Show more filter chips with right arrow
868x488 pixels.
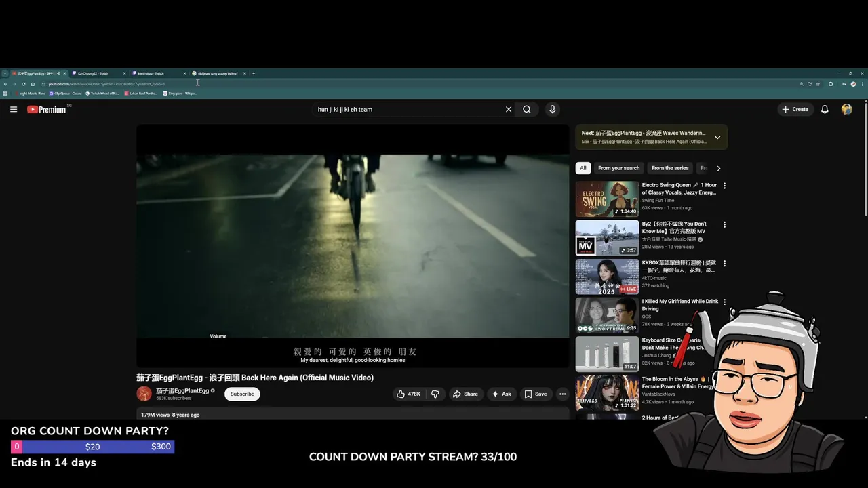click(719, 168)
